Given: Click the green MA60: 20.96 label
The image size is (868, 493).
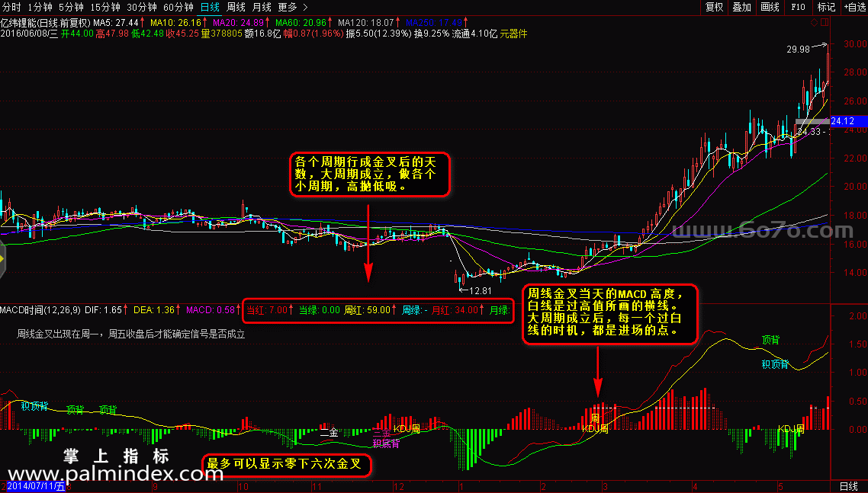Looking at the screenshot, I should [x=301, y=23].
